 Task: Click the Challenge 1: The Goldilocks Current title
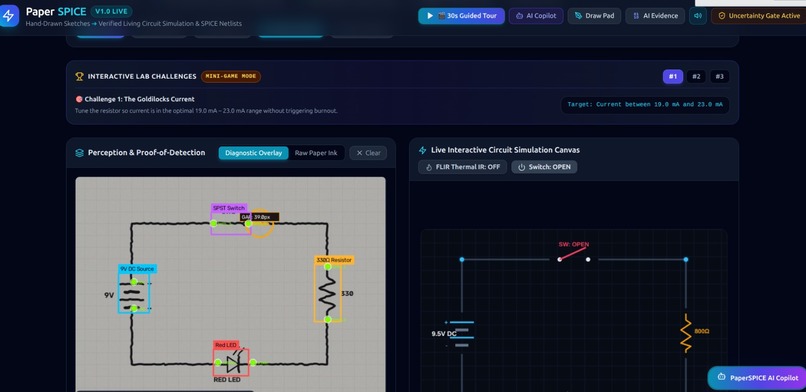pyautogui.click(x=139, y=99)
